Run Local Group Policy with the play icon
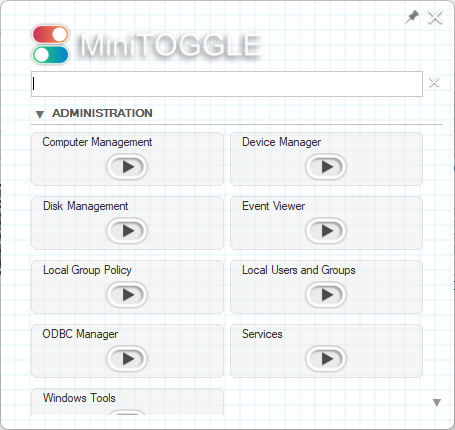The image size is (455, 430). tap(127, 295)
